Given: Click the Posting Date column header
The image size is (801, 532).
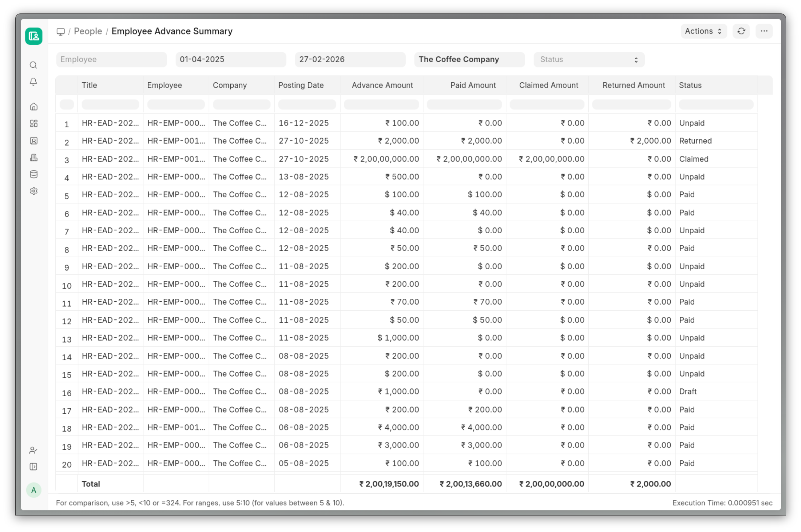Looking at the screenshot, I should pyautogui.click(x=301, y=85).
